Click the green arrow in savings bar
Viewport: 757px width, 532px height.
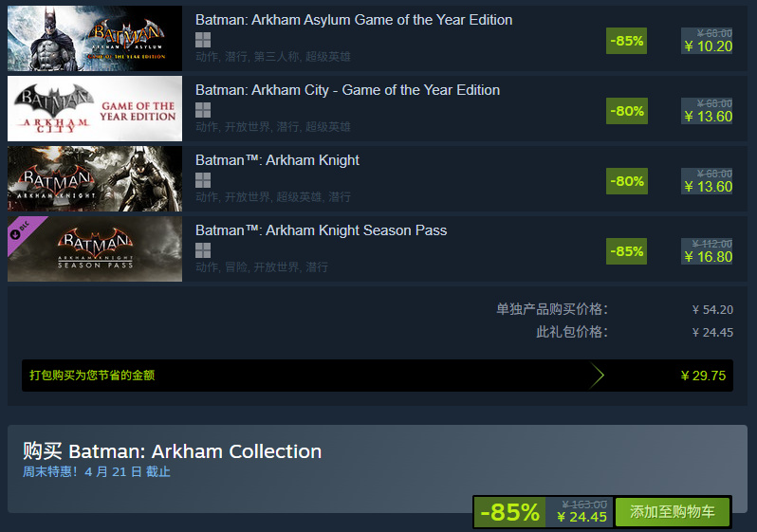[597, 376]
